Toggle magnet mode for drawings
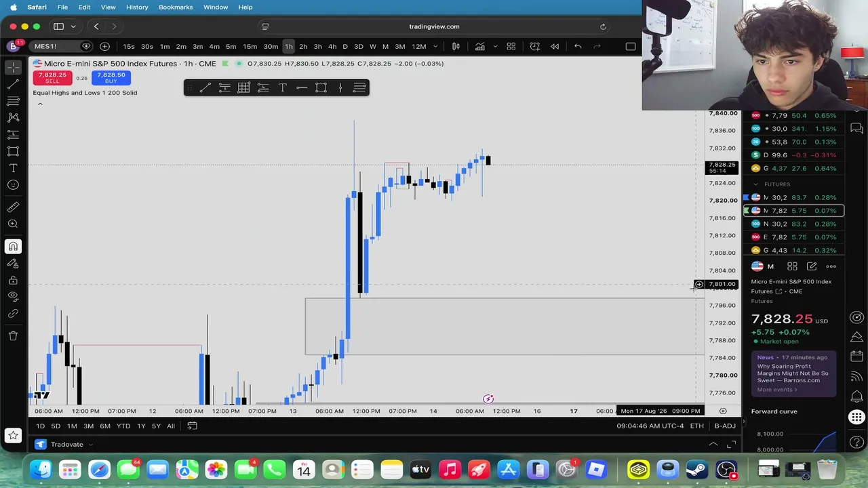The width and height of the screenshot is (868, 488). point(13,247)
